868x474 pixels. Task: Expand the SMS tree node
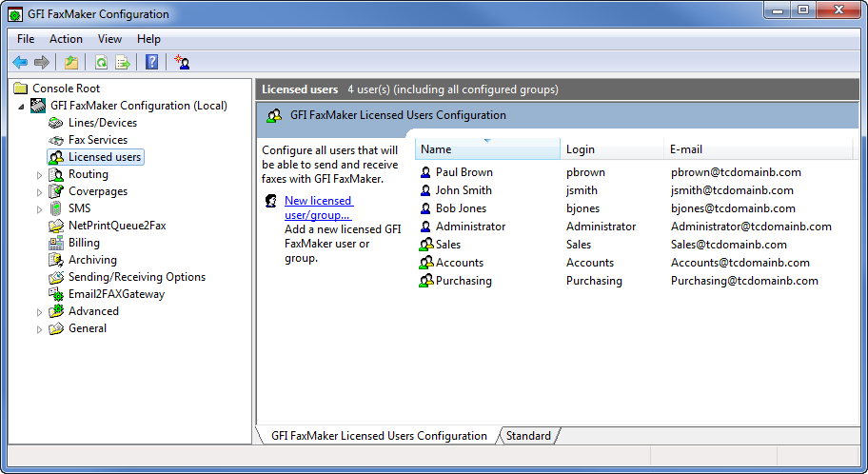39,209
